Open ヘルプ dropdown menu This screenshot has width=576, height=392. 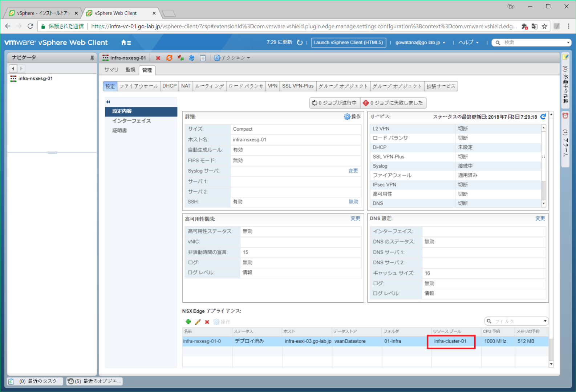tap(468, 42)
